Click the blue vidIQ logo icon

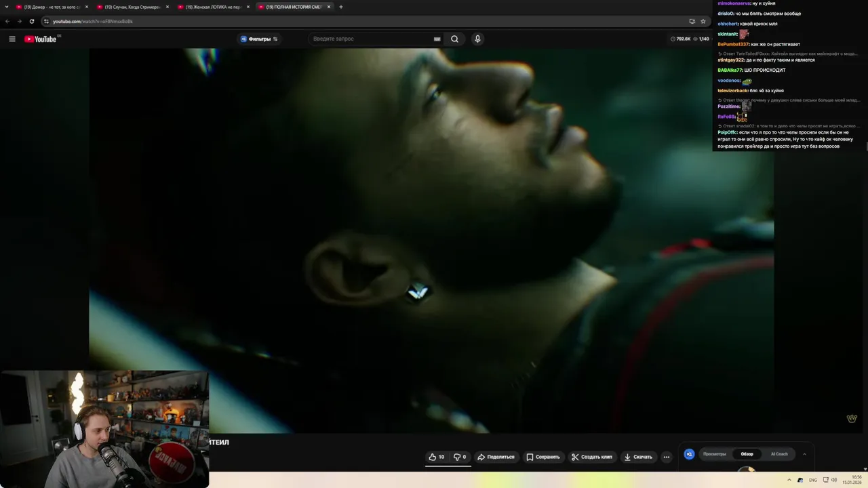coord(689,454)
